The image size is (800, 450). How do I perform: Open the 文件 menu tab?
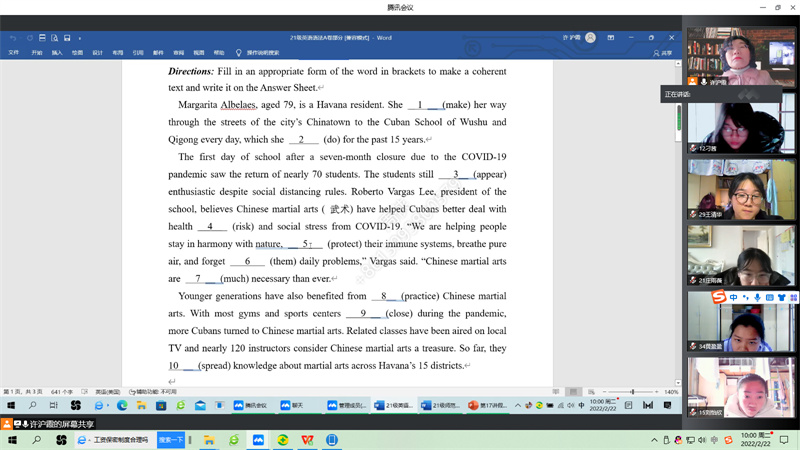click(14, 53)
